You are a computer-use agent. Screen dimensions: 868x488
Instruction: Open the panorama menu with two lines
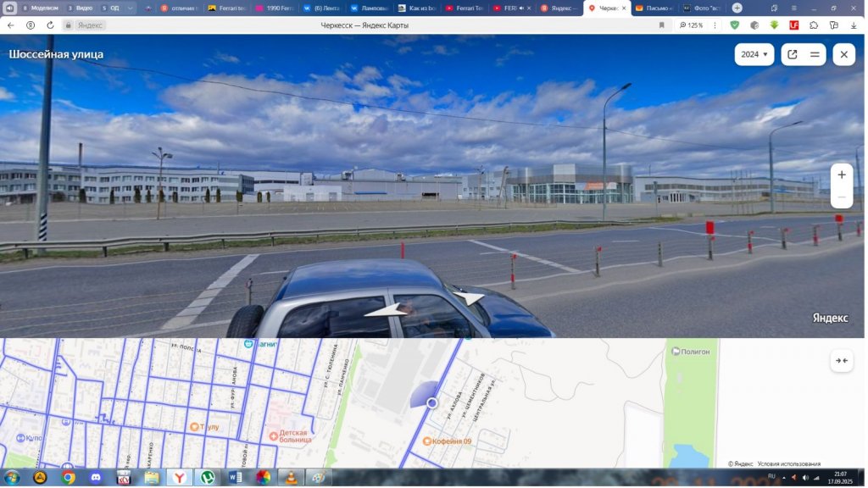[x=815, y=54]
